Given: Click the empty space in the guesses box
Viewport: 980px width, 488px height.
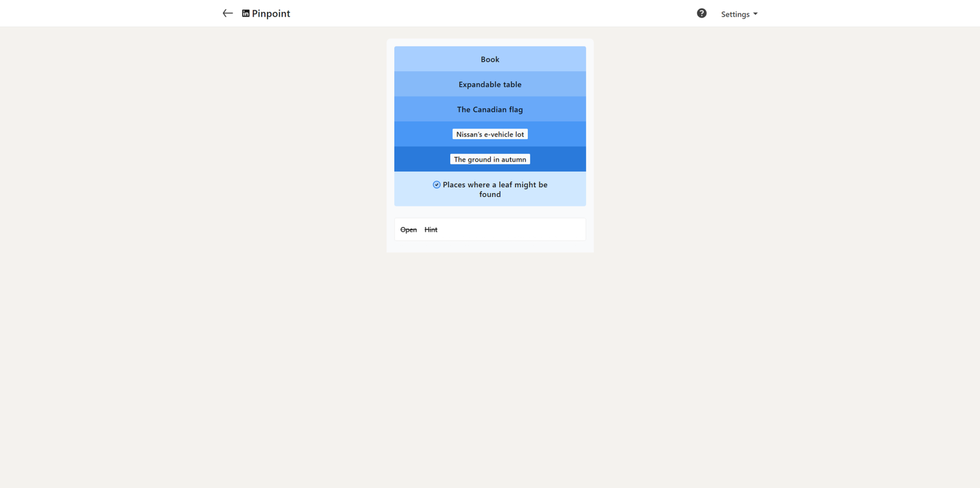Looking at the screenshot, I should click(514, 230).
